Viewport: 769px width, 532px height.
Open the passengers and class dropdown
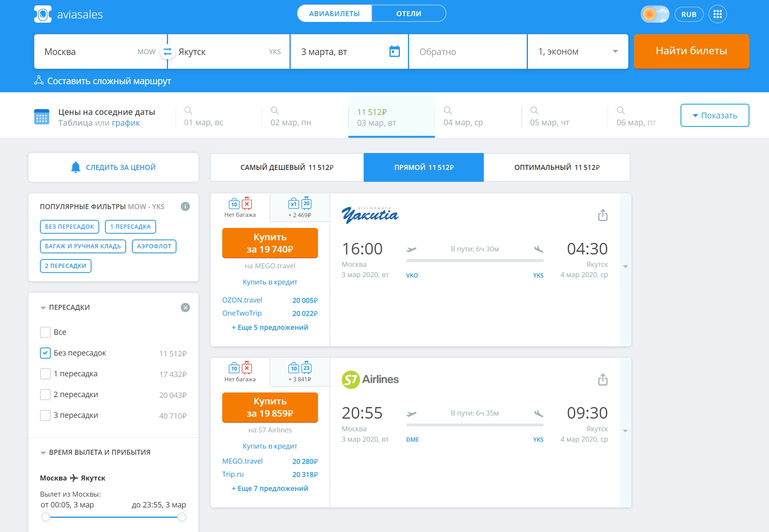click(x=578, y=52)
